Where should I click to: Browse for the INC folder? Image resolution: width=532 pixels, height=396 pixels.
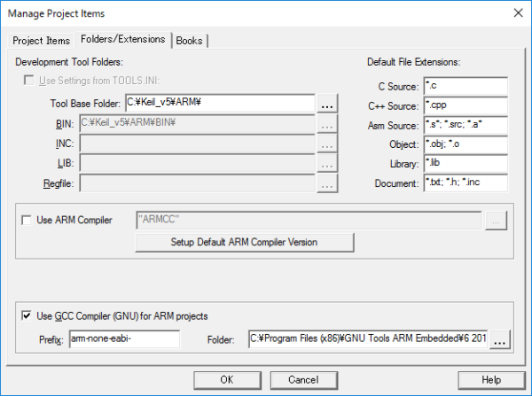coord(327,144)
